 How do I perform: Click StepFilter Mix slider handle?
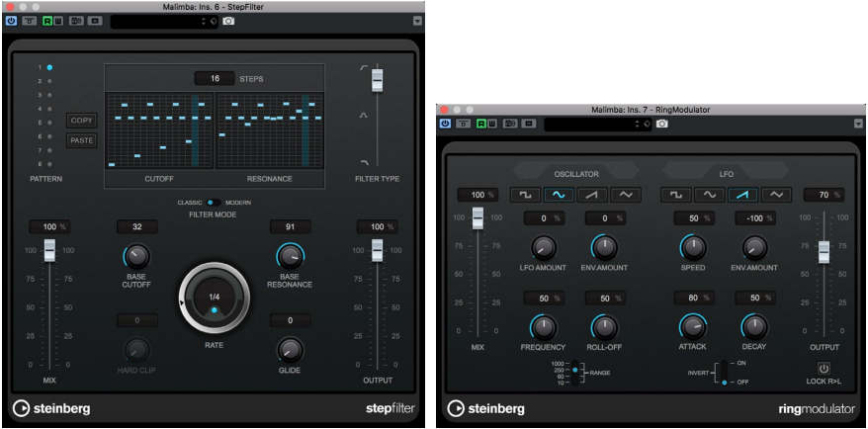coord(49,250)
